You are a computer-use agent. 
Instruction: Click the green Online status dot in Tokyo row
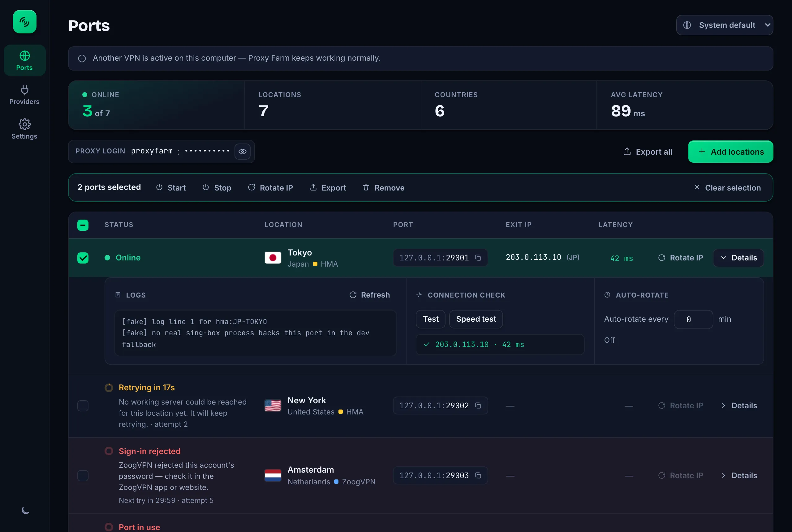coord(107,258)
